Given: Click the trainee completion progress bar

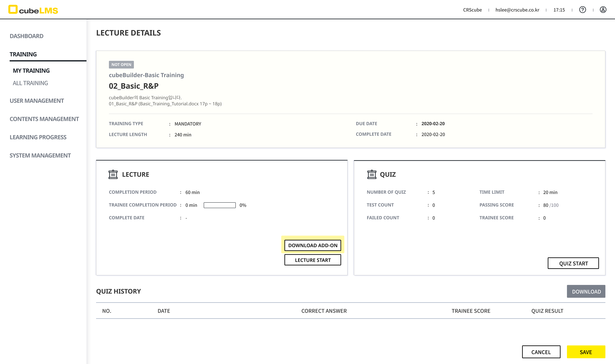Looking at the screenshot, I should [x=219, y=205].
